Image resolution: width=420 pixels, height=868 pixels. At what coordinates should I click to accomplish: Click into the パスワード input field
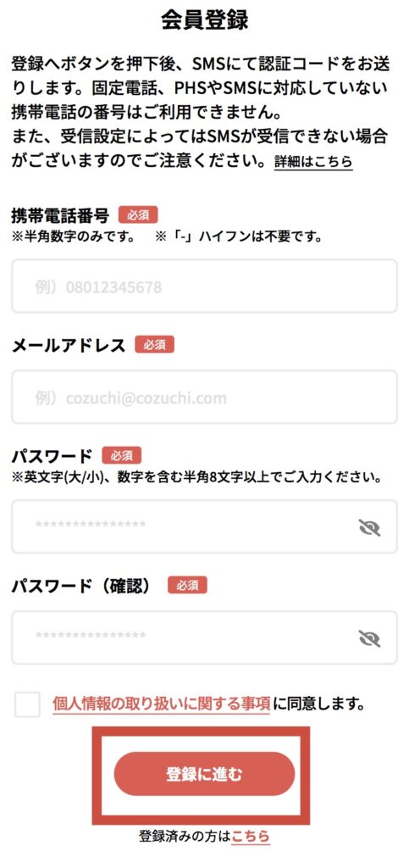tap(204, 526)
